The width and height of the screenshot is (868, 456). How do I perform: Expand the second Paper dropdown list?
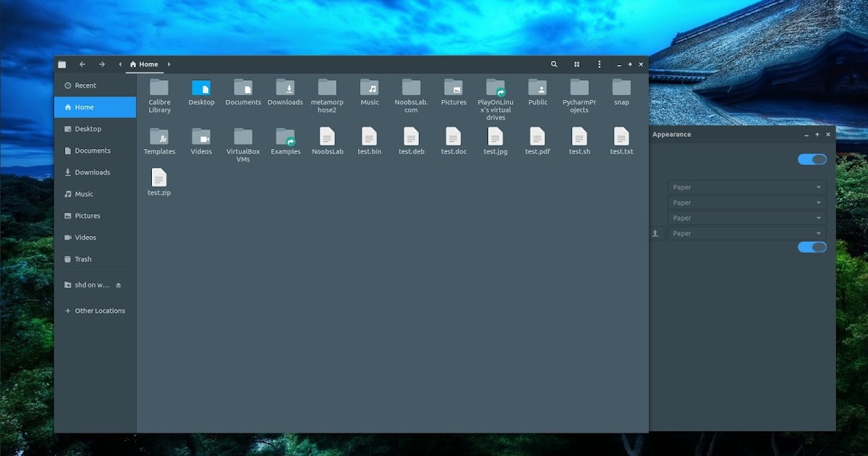tap(746, 203)
